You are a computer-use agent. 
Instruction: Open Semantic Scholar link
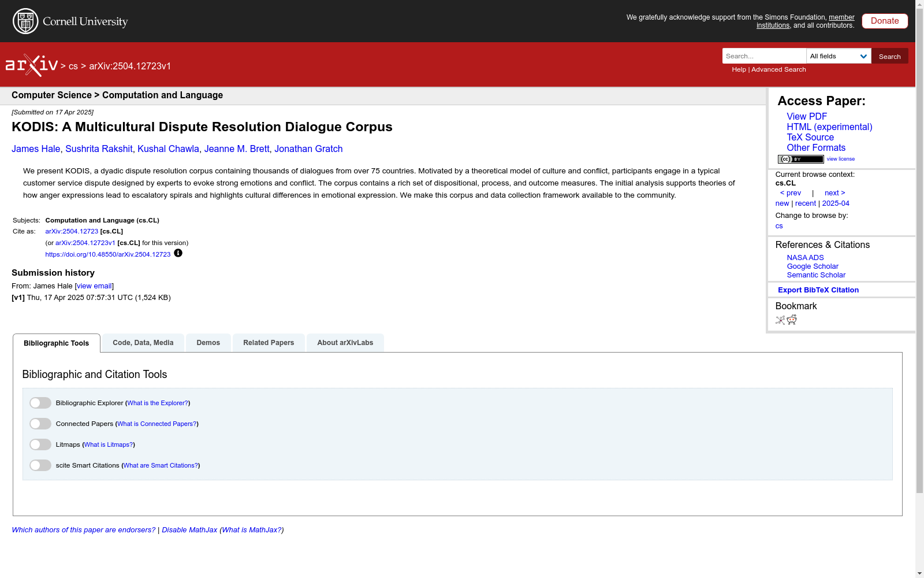tap(816, 275)
